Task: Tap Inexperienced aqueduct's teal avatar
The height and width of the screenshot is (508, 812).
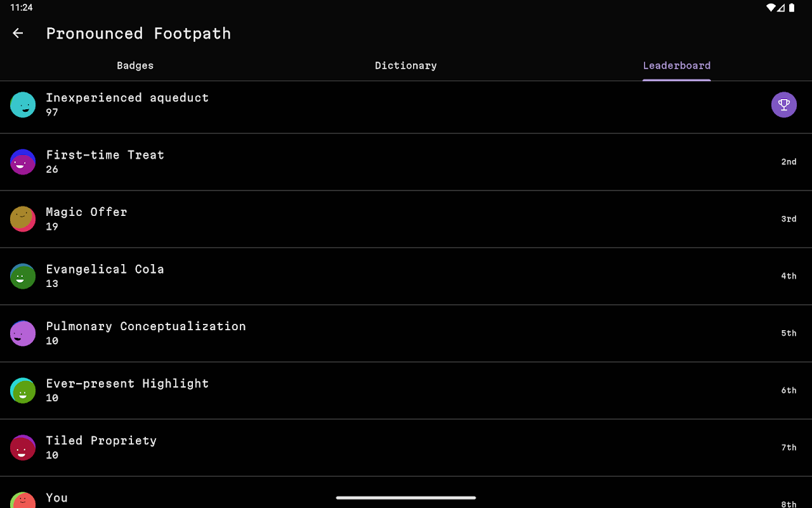Action: click(23, 105)
